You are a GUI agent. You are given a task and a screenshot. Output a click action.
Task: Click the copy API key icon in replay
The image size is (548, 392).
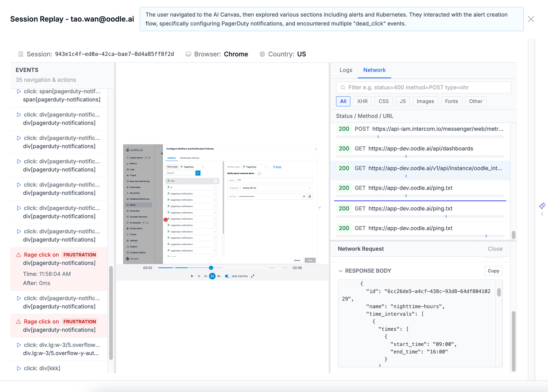tap(310, 196)
